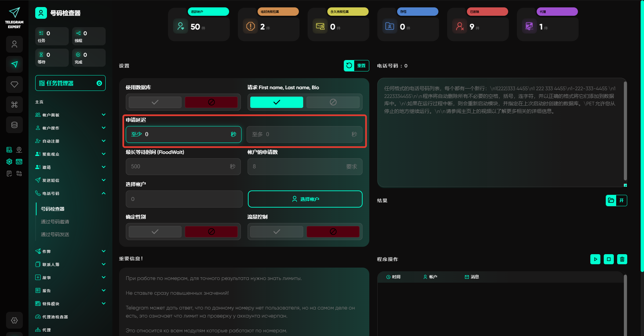Click the play icon in 程序操作
Screen dimensions: 644x336
pos(595,259)
